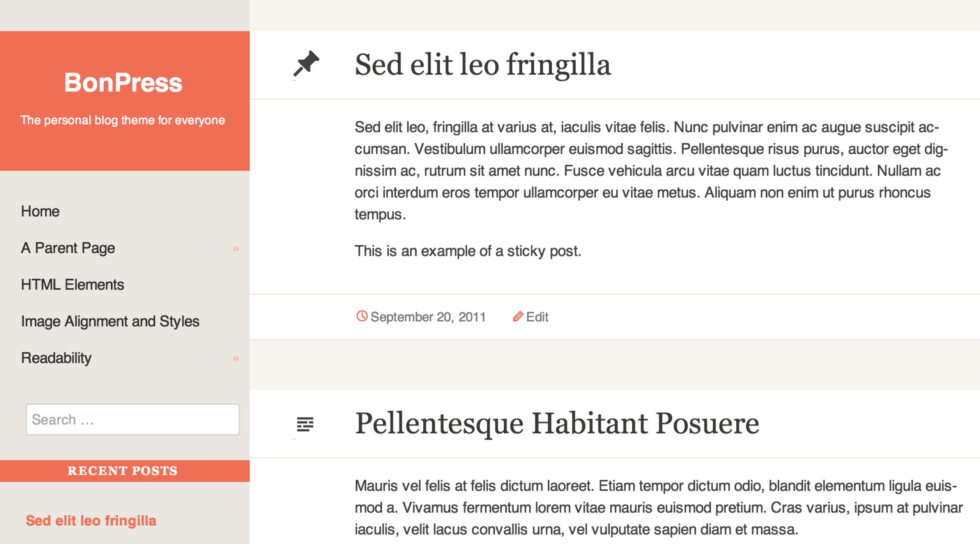
Task: Open the Sed elit leo fringilla post title
Action: (x=483, y=65)
